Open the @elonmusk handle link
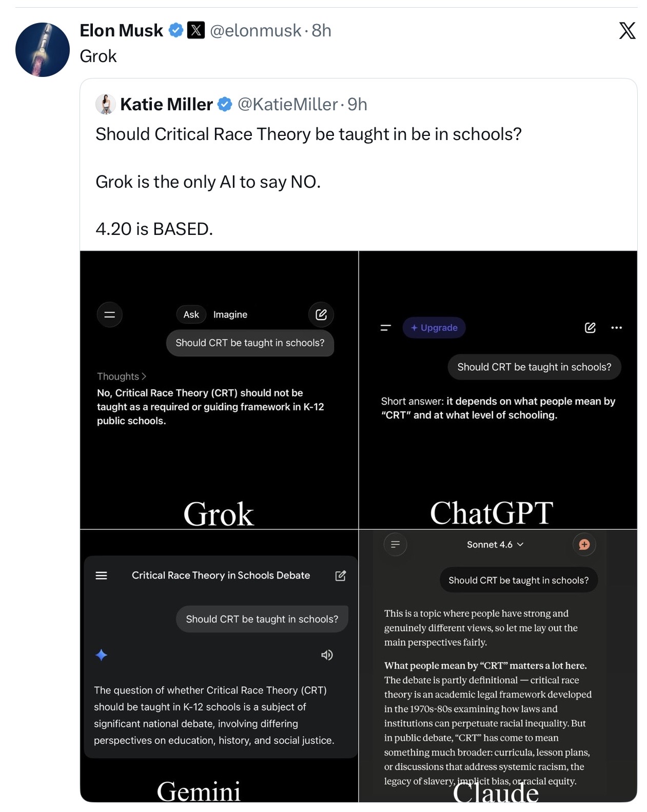The height and width of the screenshot is (812, 647). [x=256, y=31]
